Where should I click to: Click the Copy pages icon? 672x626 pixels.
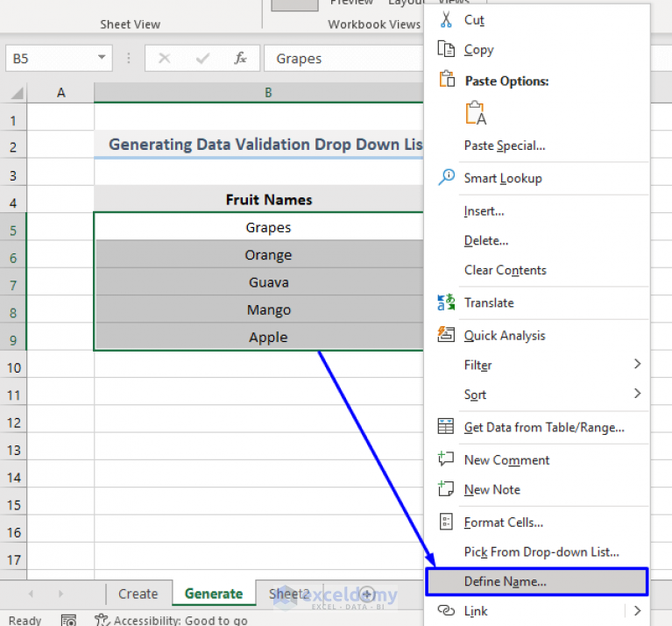tap(446, 49)
